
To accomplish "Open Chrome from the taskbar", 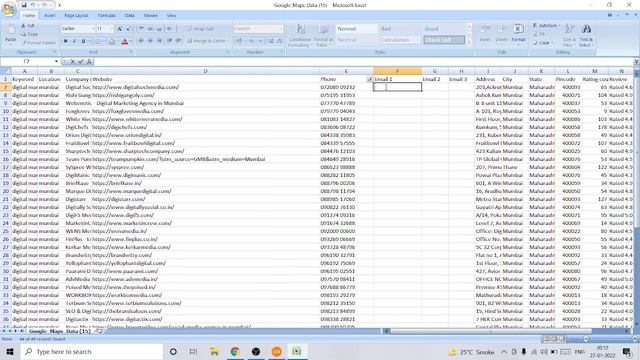I will coord(235,351).
